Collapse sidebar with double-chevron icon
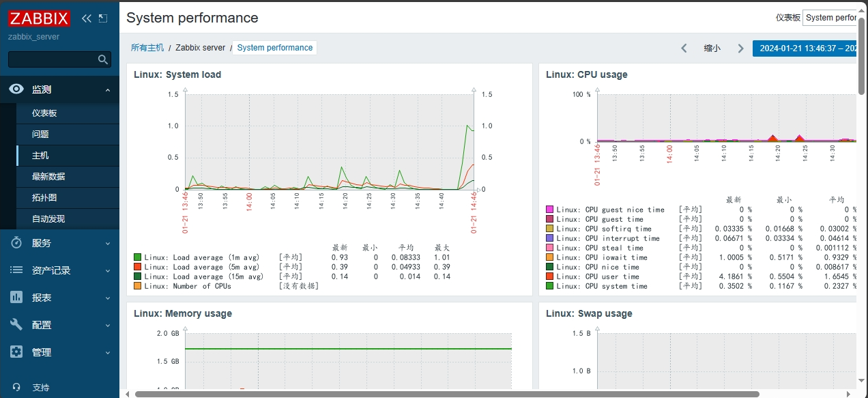Image resolution: width=868 pixels, height=398 pixels. [86, 18]
